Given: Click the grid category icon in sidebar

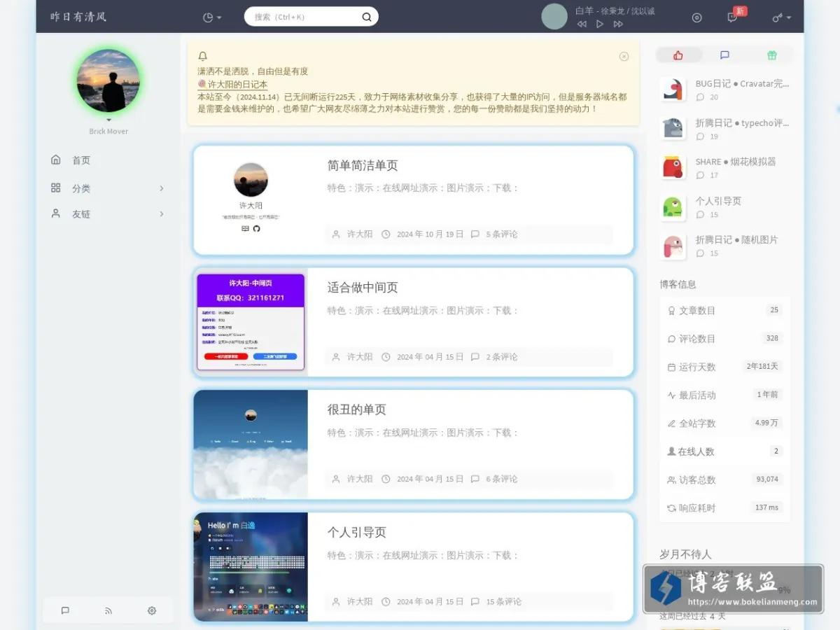Looking at the screenshot, I should [x=56, y=188].
